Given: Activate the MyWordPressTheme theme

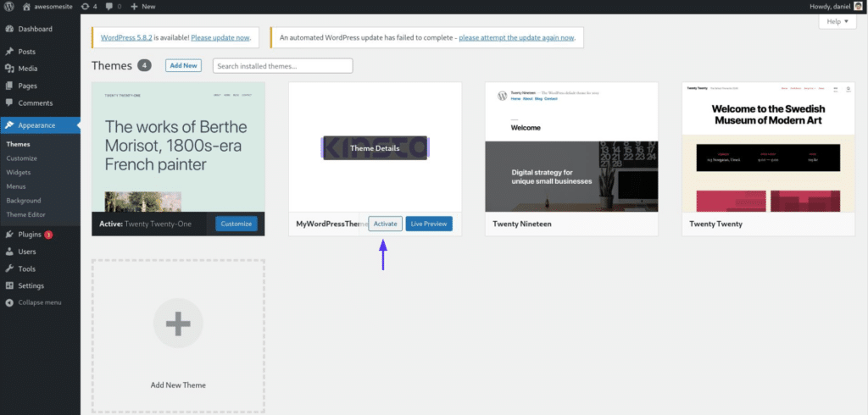Looking at the screenshot, I should [x=386, y=224].
